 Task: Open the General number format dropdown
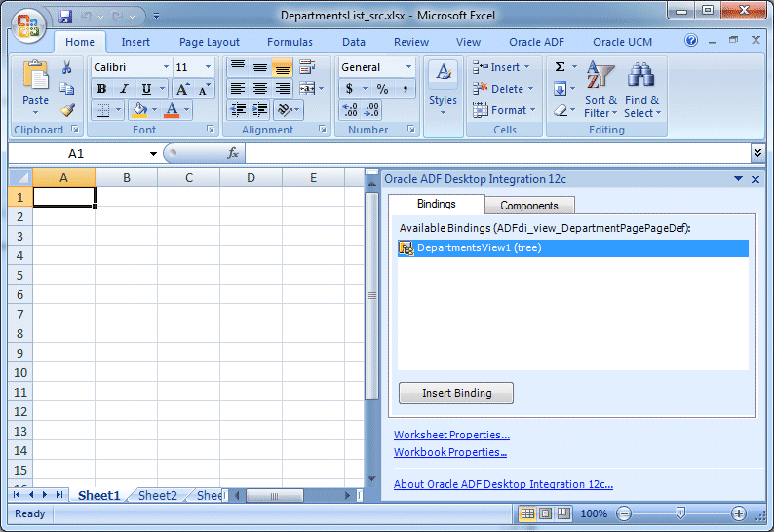click(x=408, y=67)
